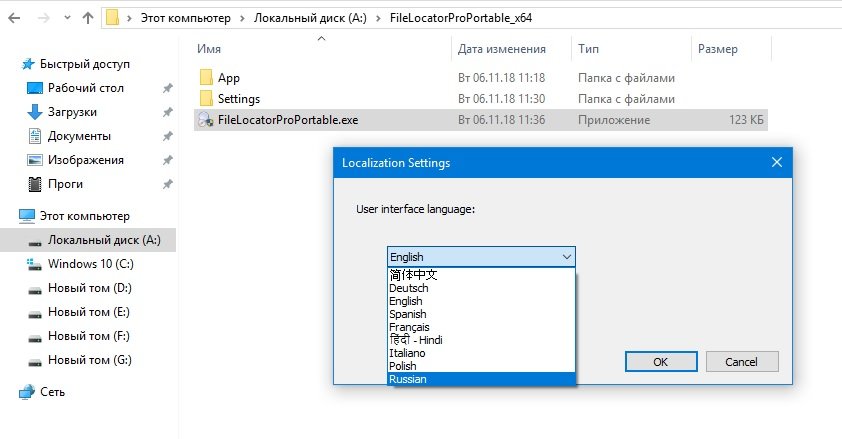Open 'Windows 10 (C:)' drive
The height and width of the screenshot is (439, 842).
click(91, 264)
